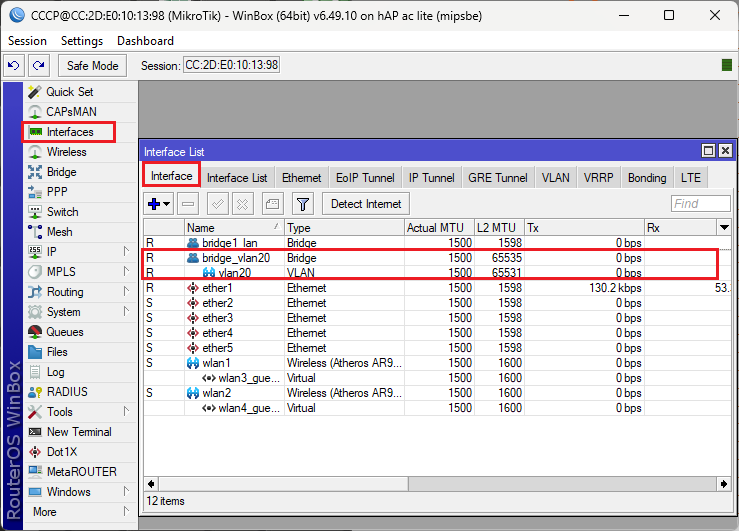Image resolution: width=739 pixels, height=531 pixels.
Task: Switch to Bonding tab
Action: click(x=647, y=178)
